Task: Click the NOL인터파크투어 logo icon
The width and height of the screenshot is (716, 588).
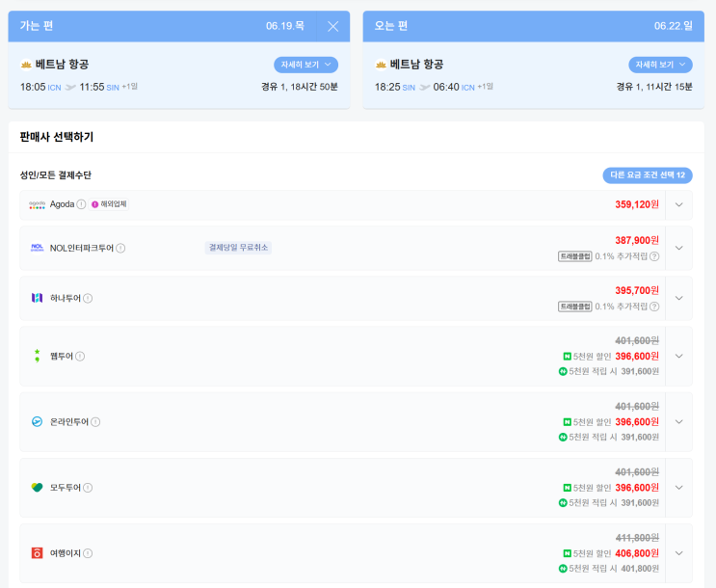Action: tap(37, 248)
